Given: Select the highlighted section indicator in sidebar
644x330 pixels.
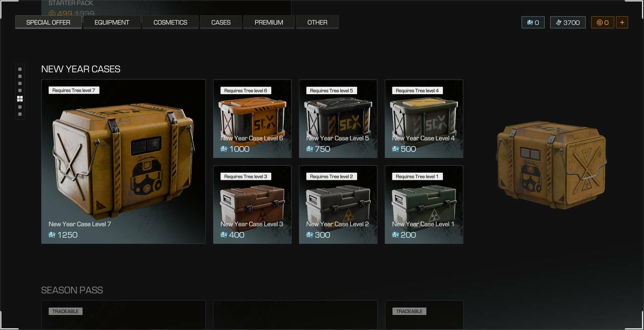Looking at the screenshot, I should (x=20, y=99).
